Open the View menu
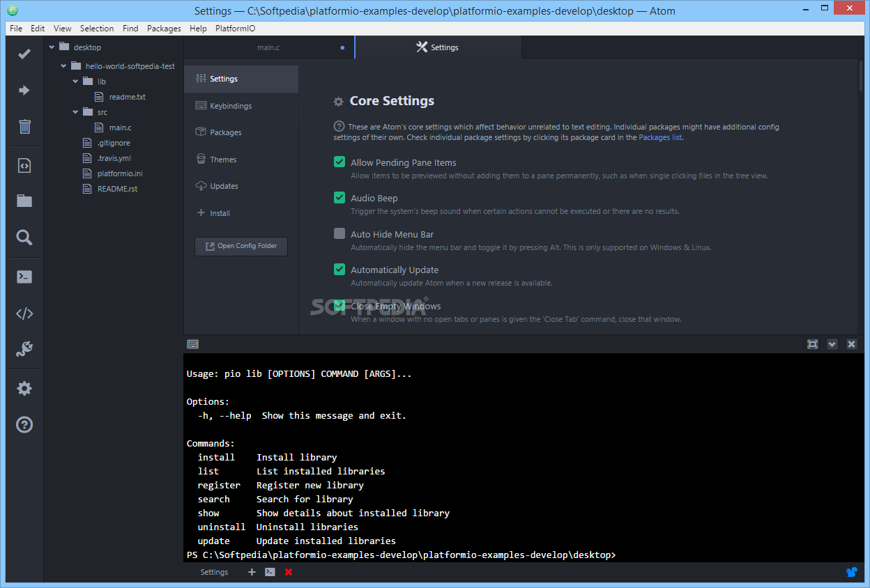This screenshot has width=870, height=588. click(63, 29)
